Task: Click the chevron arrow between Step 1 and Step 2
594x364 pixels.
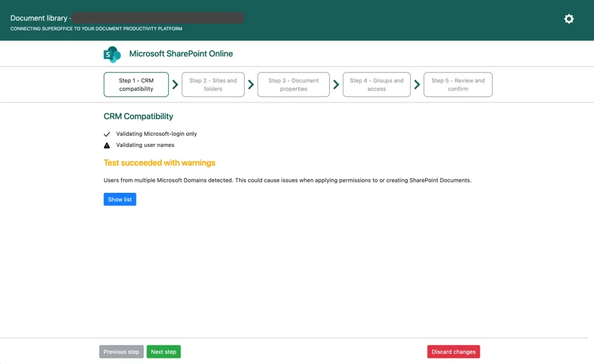Action: pyautogui.click(x=176, y=85)
